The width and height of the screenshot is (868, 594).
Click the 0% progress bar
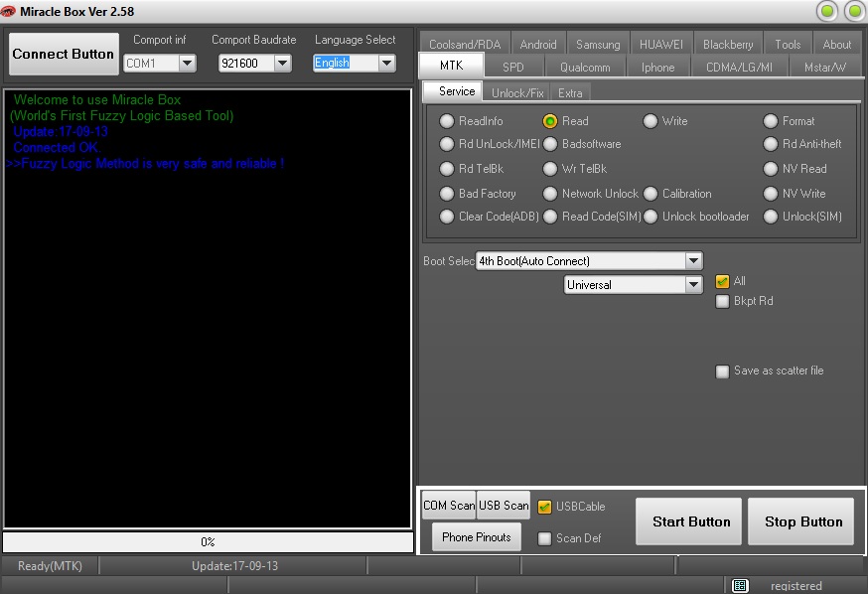point(208,542)
